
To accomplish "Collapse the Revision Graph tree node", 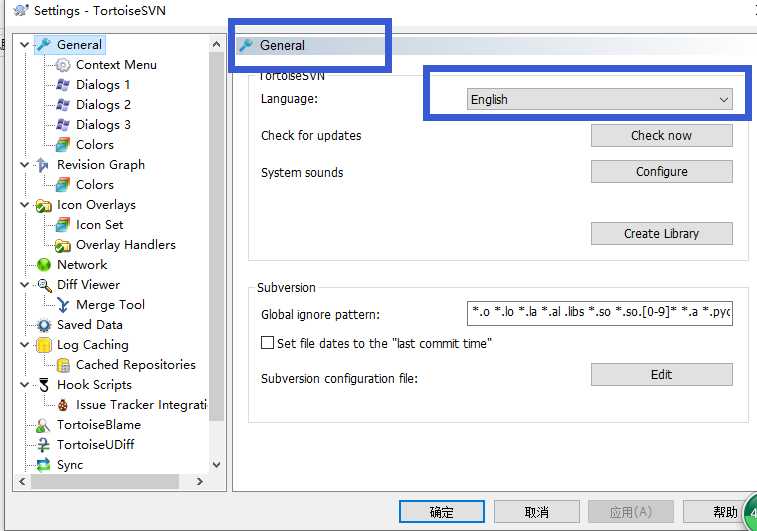I will [x=24, y=165].
